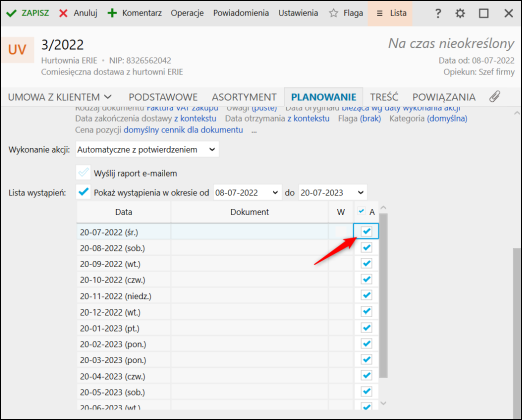Toggle the Flaga star icon
Viewport: 522px width, 420px height.
[333, 13]
